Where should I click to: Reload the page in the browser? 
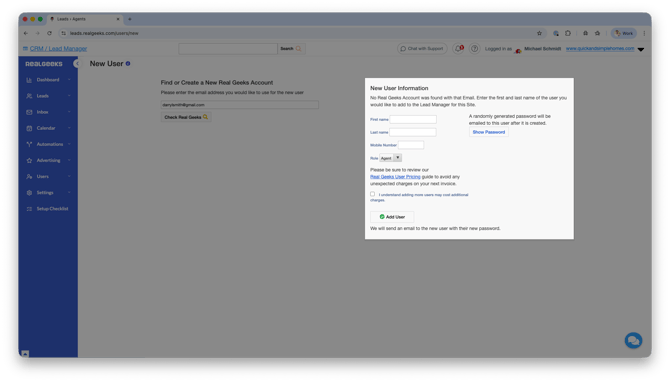[49, 33]
